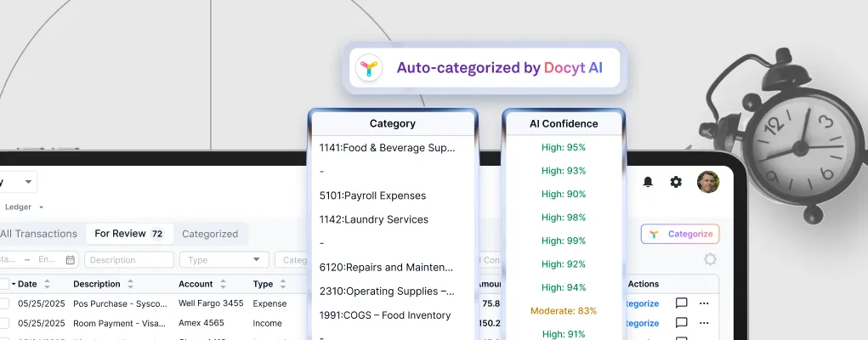
Task: Check the Room Payment transaction checkbox
Action: (4, 323)
